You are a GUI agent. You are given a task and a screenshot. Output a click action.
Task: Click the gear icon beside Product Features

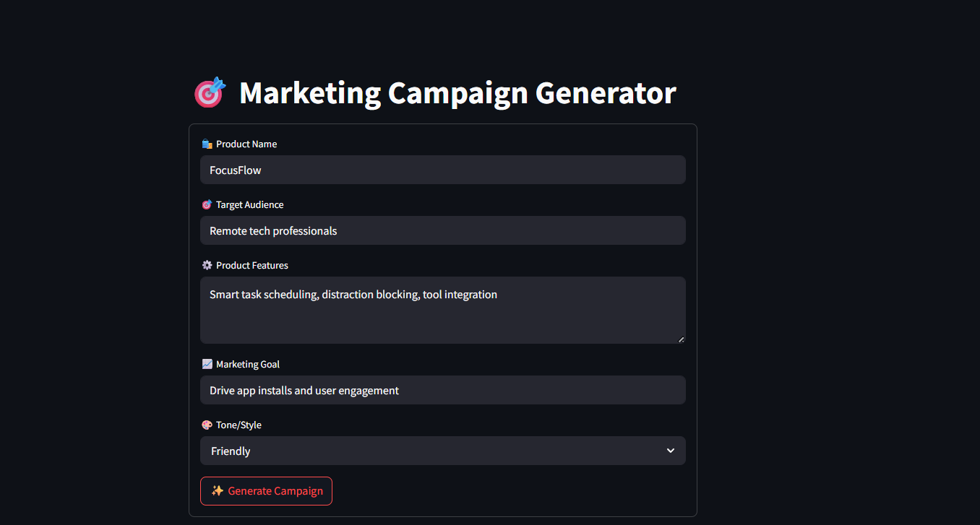tap(207, 266)
